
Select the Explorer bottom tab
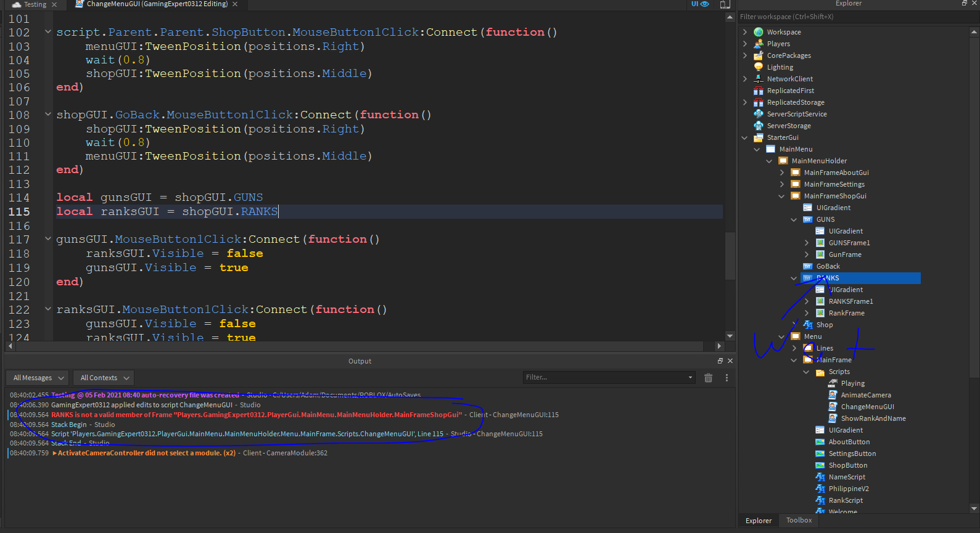click(x=759, y=521)
